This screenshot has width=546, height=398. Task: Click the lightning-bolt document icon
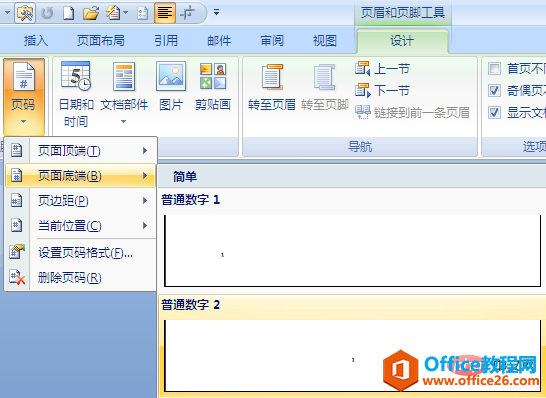coord(113,13)
